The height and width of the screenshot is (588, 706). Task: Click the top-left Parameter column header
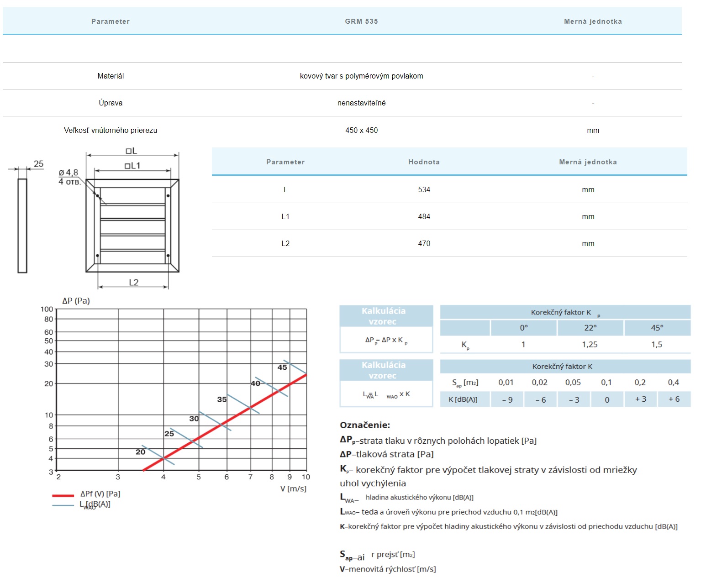[x=111, y=21]
